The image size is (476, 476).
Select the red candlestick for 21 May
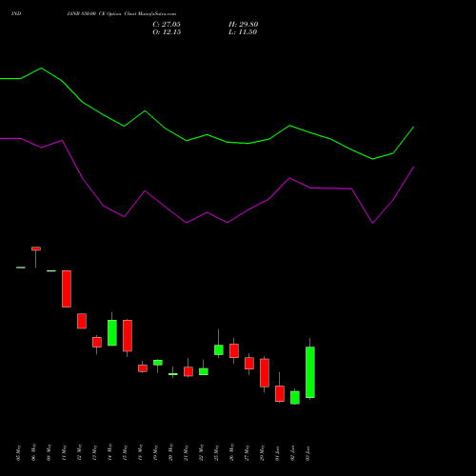[188, 371]
